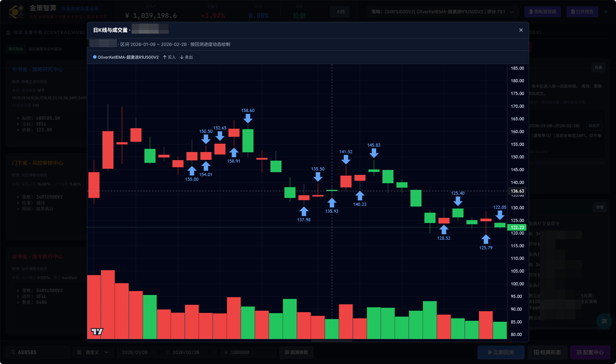Image resolution: width=616 pixels, height=364 pixels.
Task: Click the capital amount field ¥ 1000000
Action: [248, 352]
